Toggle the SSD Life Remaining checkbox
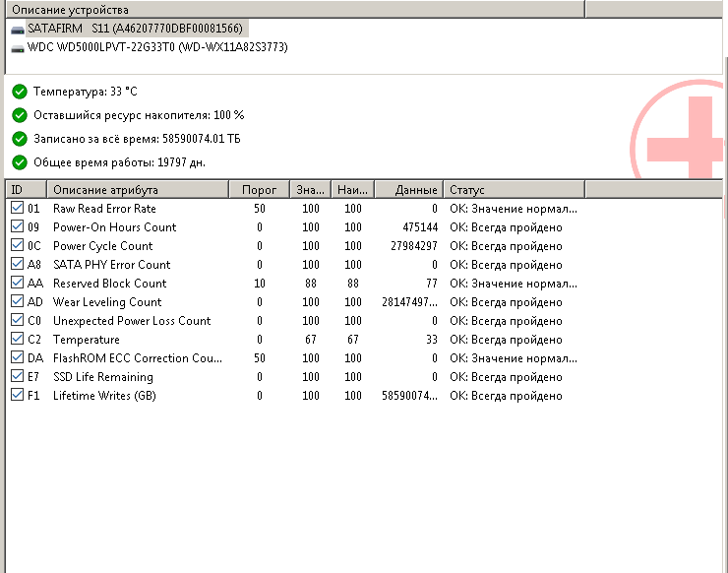Screen dimensions: 728x573 (x=17, y=376)
